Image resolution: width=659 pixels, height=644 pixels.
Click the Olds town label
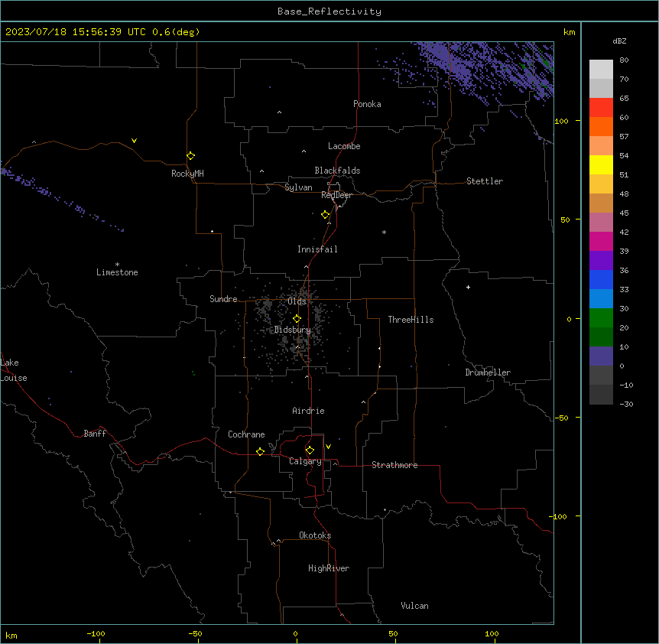click(x=297, y=301)
